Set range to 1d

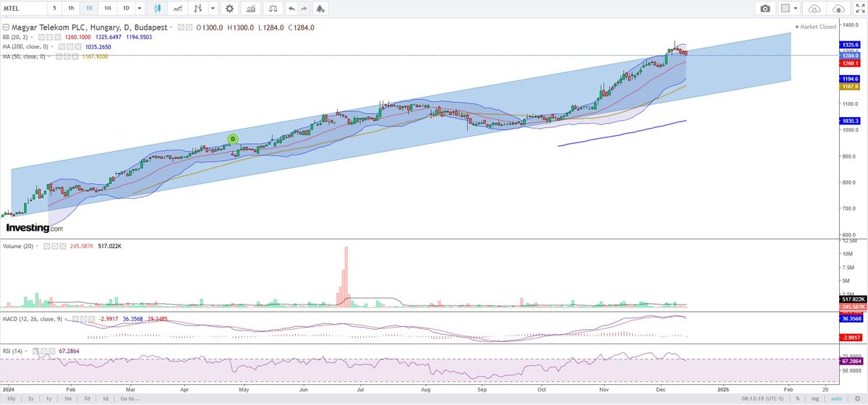106,398
